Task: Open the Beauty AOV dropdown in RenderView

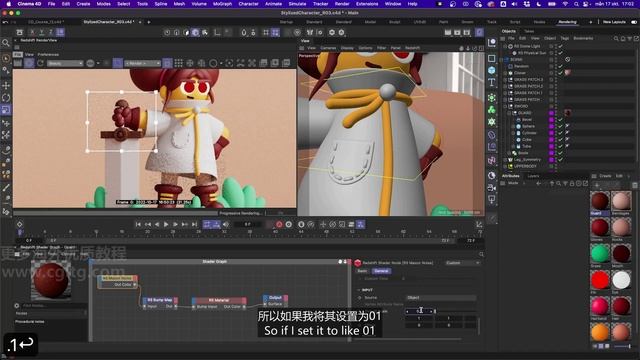Action: 65,63
